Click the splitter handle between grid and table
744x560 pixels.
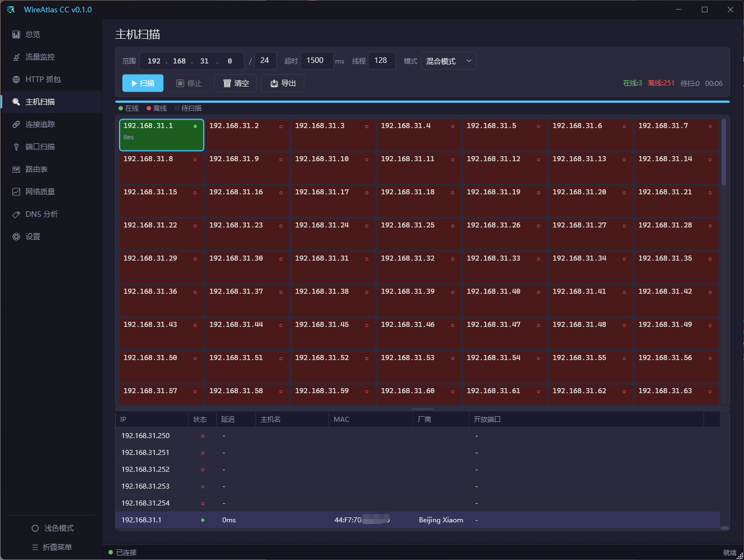422,408
